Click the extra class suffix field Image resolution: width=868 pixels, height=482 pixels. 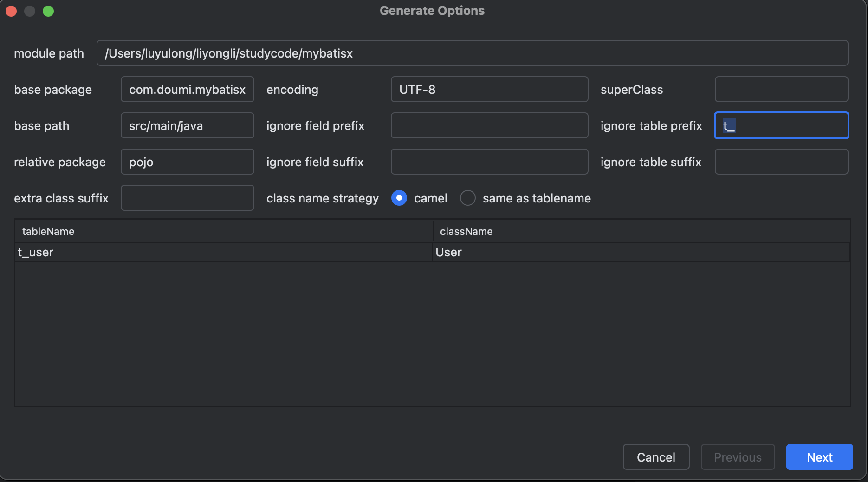187,198
